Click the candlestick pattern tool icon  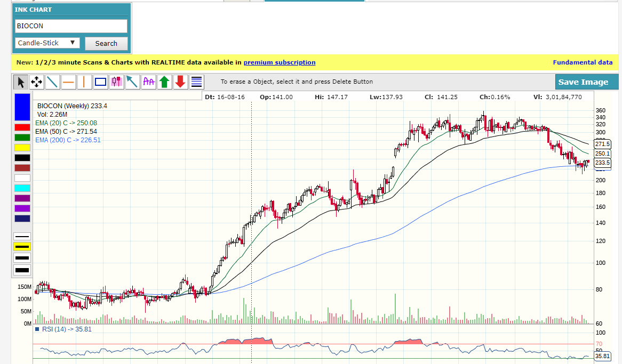click(117, 82)
